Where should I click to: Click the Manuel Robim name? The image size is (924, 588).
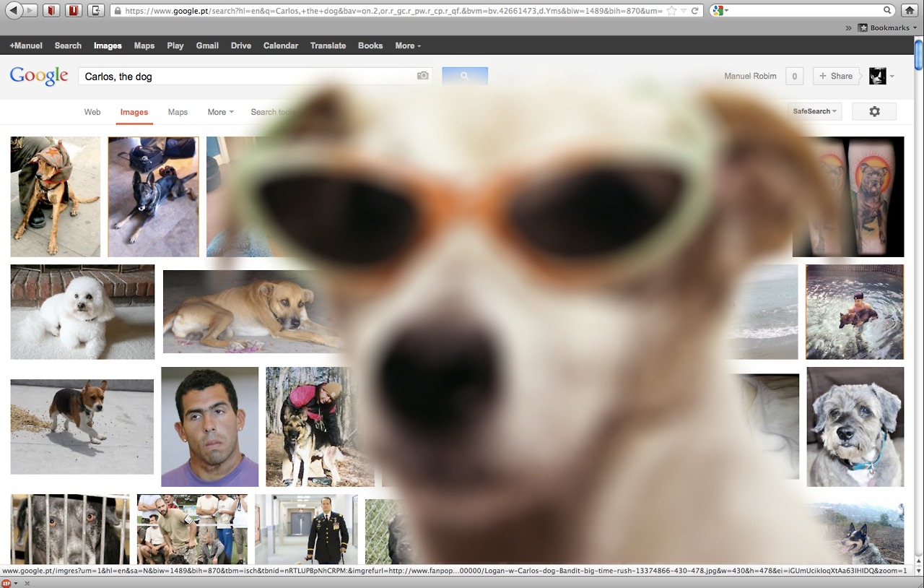751,76
